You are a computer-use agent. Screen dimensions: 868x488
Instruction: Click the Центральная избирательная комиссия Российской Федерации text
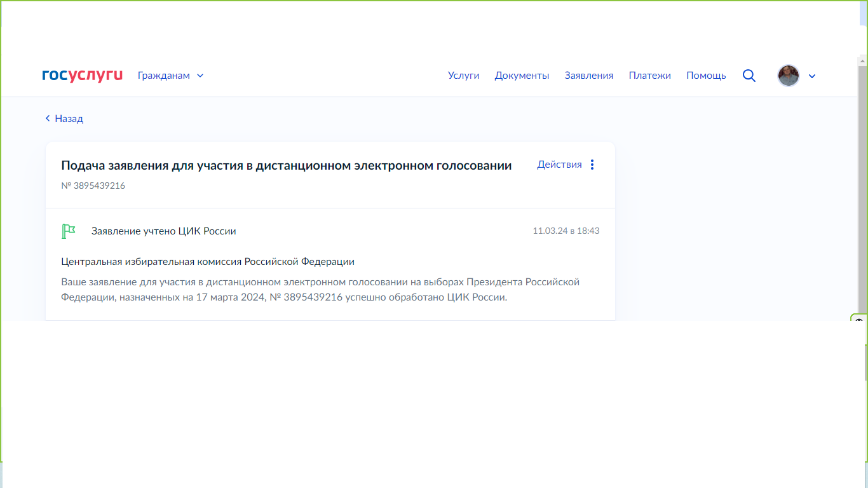coord(208,262)
